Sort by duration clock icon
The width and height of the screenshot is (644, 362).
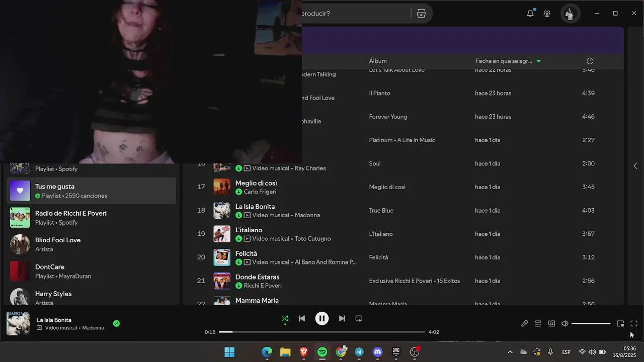590,61
